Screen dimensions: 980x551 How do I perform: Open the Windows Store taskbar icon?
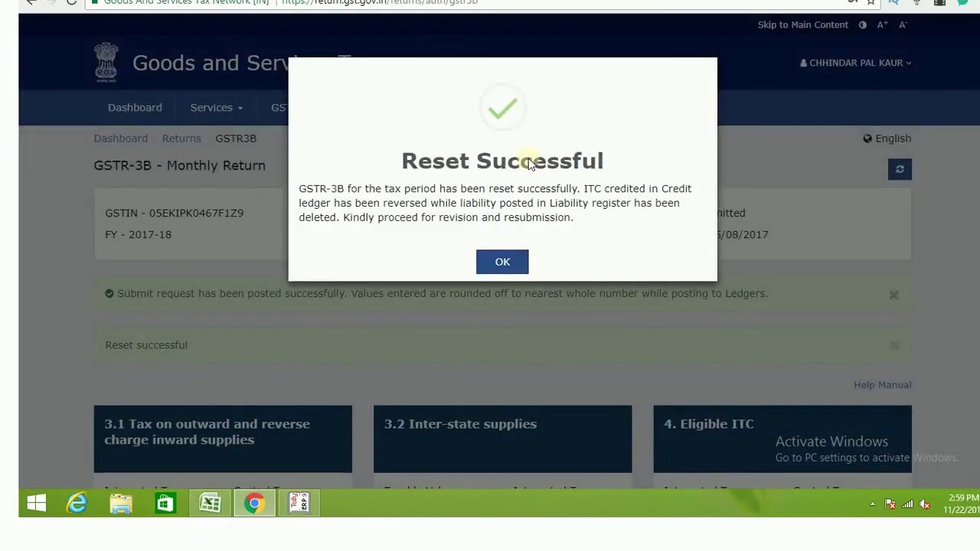coord(165,503)
